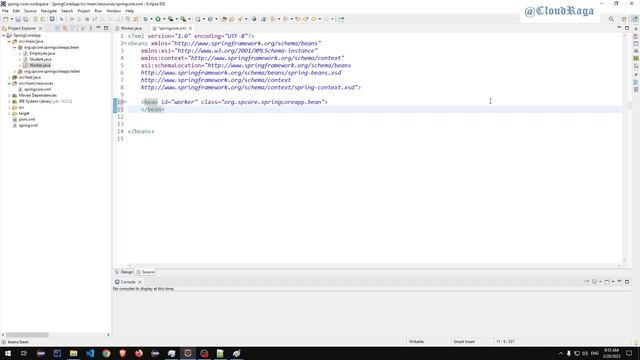The image size is (640, 360).
Task: Maximize the editor area
Action: pyautogui.click(x=627, y=28)
